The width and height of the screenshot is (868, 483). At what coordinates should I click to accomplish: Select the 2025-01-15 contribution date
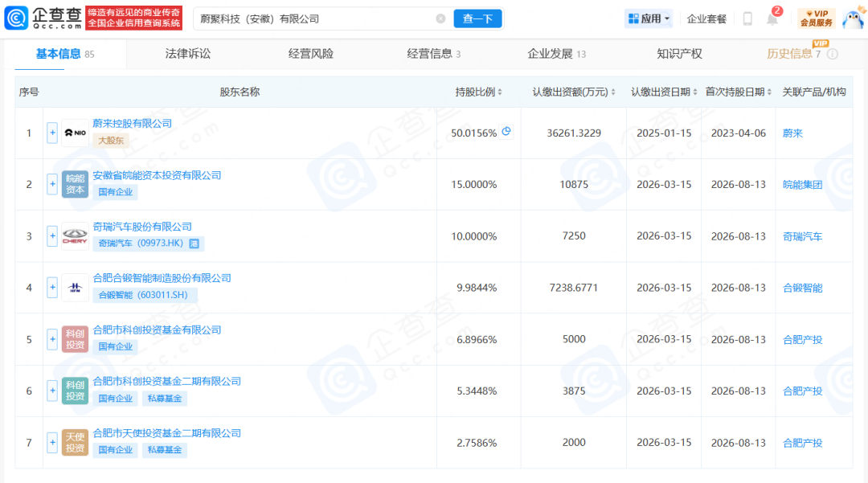click(664, 133)
